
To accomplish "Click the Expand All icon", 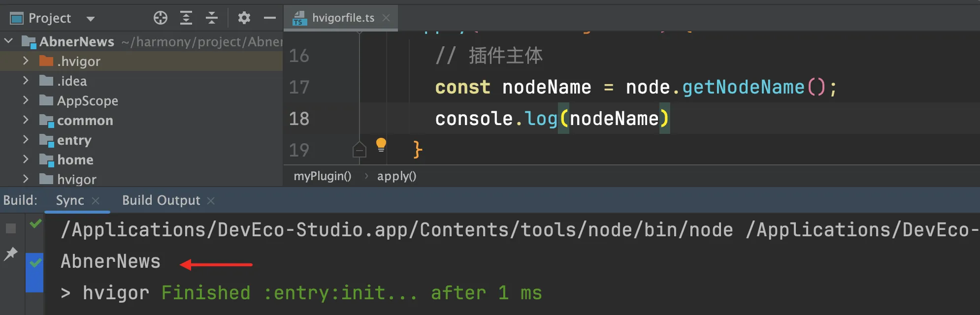I will [x=186, y=18].
